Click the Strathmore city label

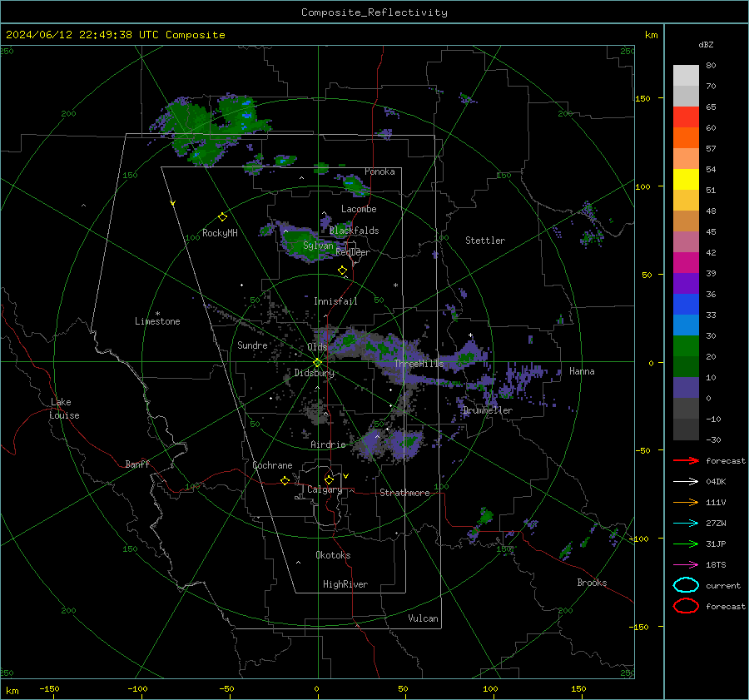point(404,493)
